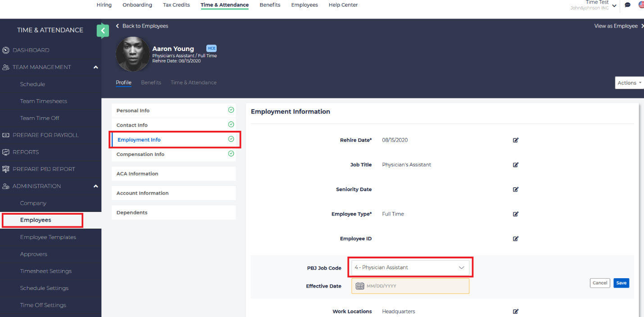This screenshot has height=317, width=644.
Task: Edit the Seniority Date field via pencil icon
Action: [x=516, y=189]
